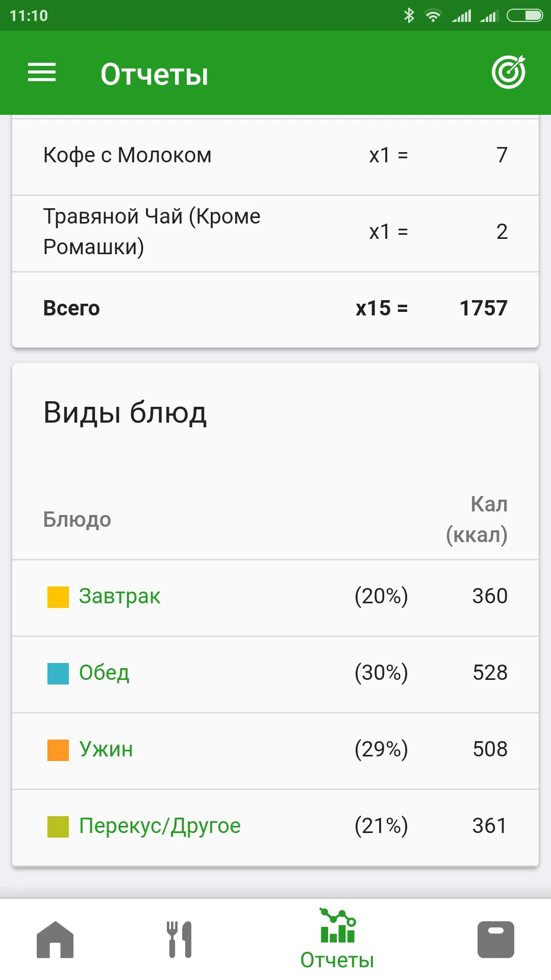Tap the yellow Завтрак color swatch
The height and width of the screenshot is (980, 551).
click(58, 597)
